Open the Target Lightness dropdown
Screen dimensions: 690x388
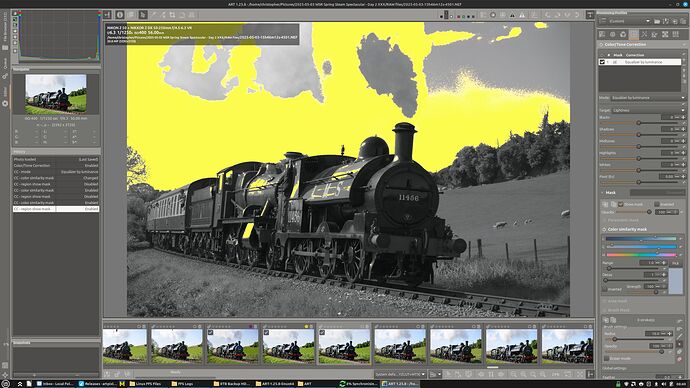pyautogui.click(x=649, y=110)
